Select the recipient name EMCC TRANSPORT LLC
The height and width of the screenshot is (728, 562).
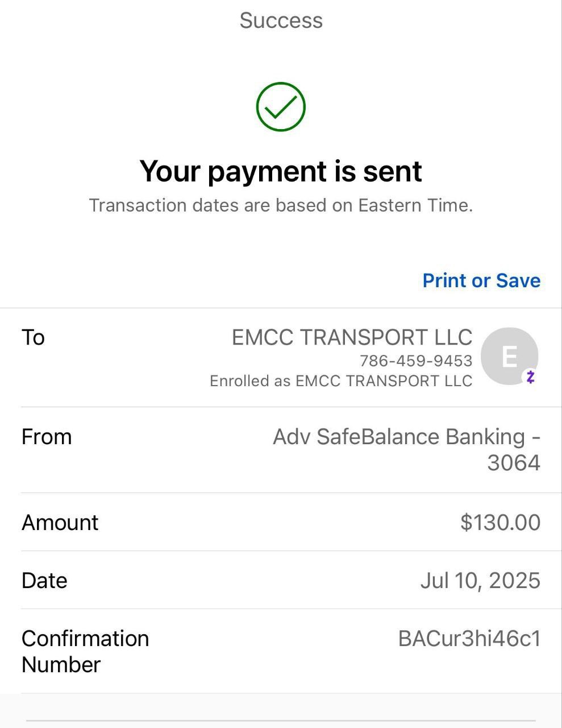[x=352, y=337]
